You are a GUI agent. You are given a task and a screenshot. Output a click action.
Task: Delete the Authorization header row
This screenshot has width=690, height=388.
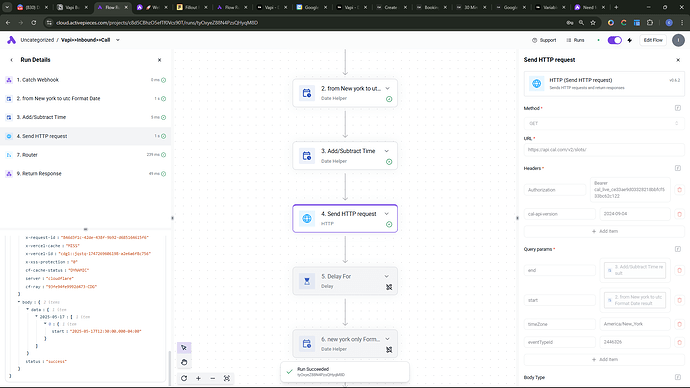click(679, 190)
